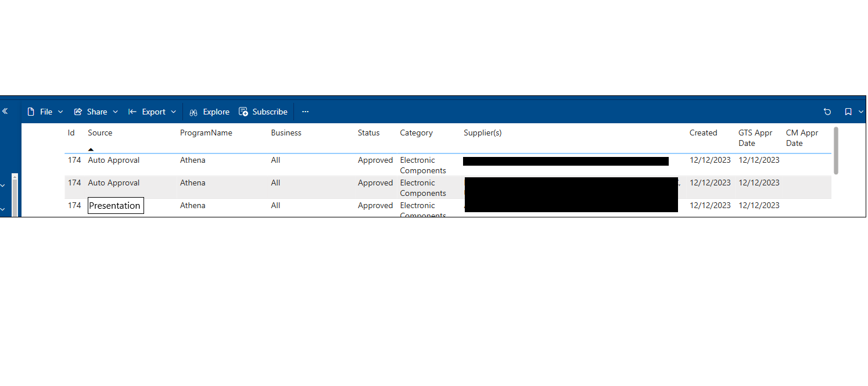Sort by the Category column header

pyautogui.click(x=417, y=133)
